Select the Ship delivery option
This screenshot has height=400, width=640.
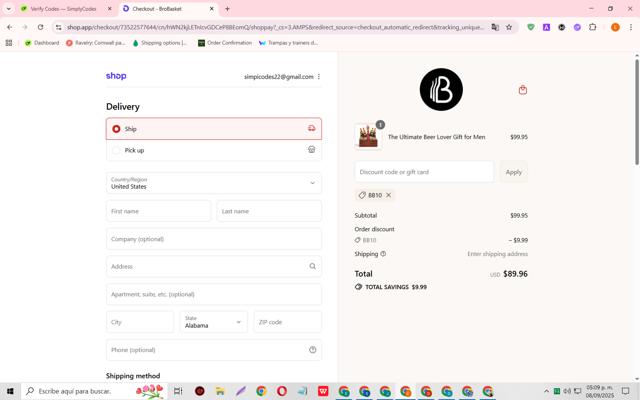(213, 129)
